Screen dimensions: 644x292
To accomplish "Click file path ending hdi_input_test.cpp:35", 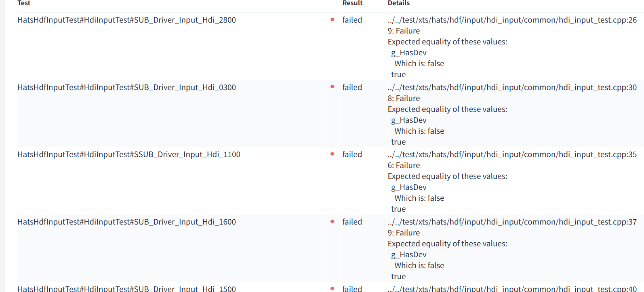I will (x=512, y=154).
